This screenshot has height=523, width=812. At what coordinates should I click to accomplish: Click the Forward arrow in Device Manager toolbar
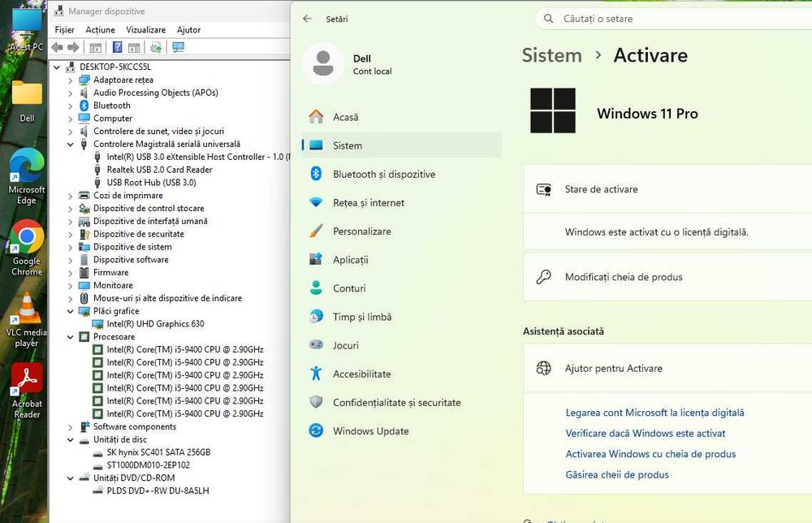(74, 47)
